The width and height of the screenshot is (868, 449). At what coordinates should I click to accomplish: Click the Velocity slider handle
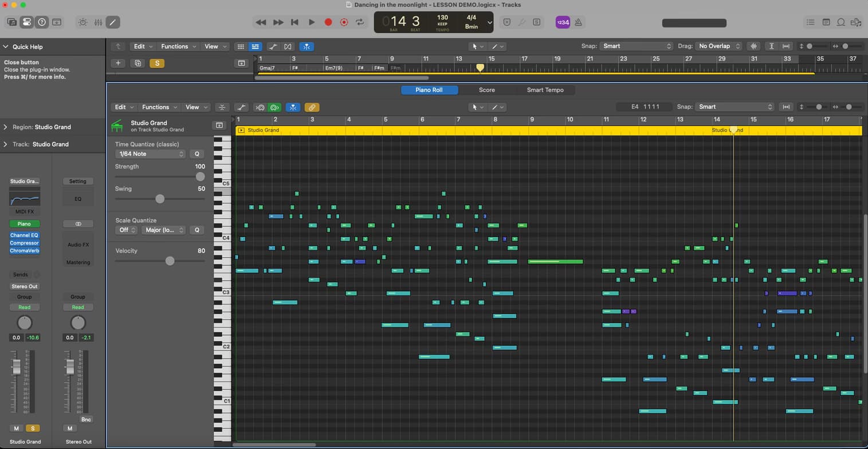click(170, 261)
